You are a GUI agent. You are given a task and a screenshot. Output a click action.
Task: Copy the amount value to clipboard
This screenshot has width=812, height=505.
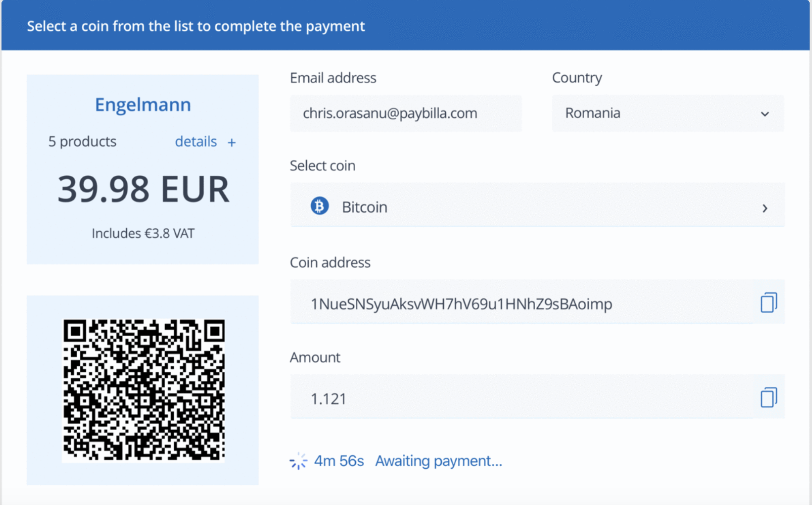768,398
